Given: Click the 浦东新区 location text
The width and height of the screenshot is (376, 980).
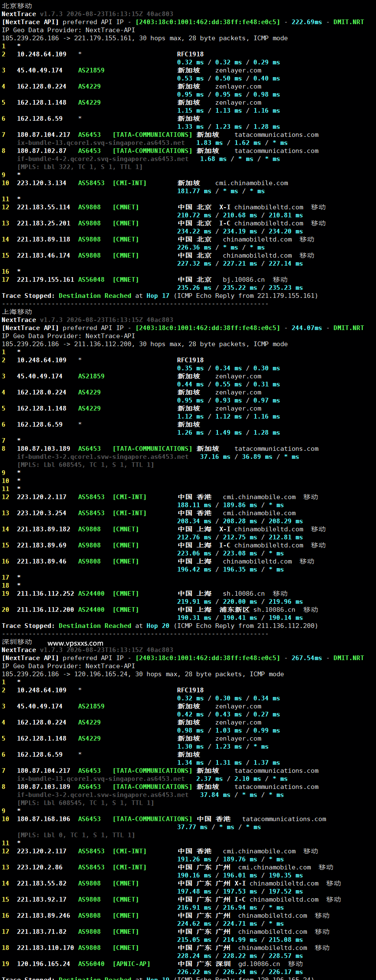Looking at the screenshot, I should click(234, 610).
